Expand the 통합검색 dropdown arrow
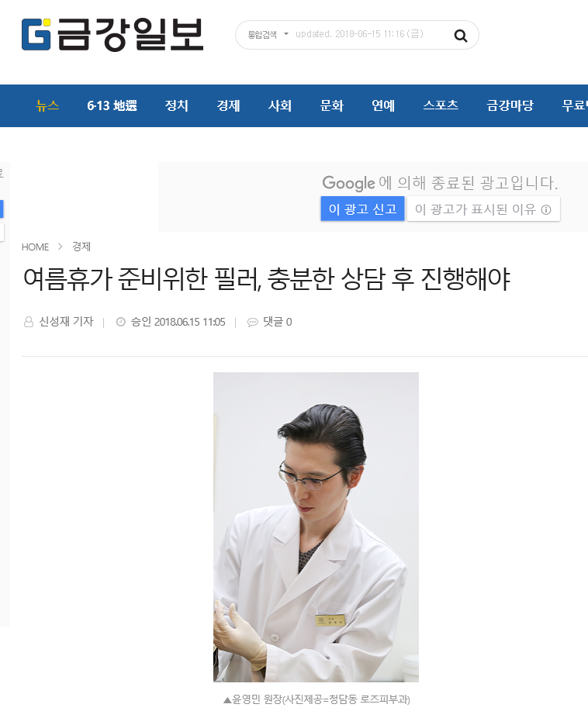The width and height of the screenshot is (588, 718). 286,34
